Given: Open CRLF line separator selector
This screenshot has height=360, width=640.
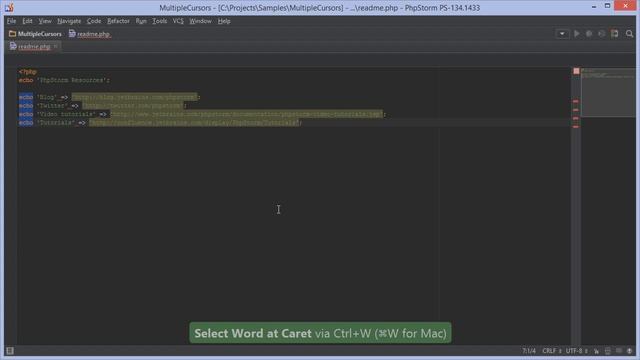Looking at the screenshot, I should pyautogui.click(x=551, y=351).
